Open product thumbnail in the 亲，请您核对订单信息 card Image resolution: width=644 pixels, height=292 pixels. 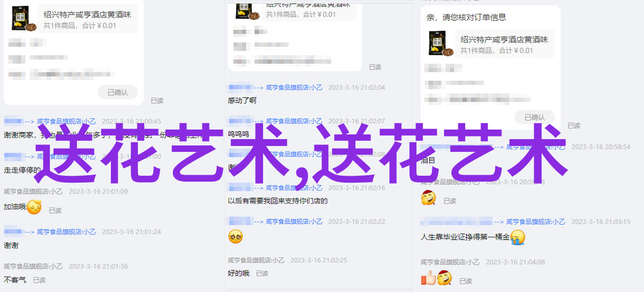click(x=441, y=44)
